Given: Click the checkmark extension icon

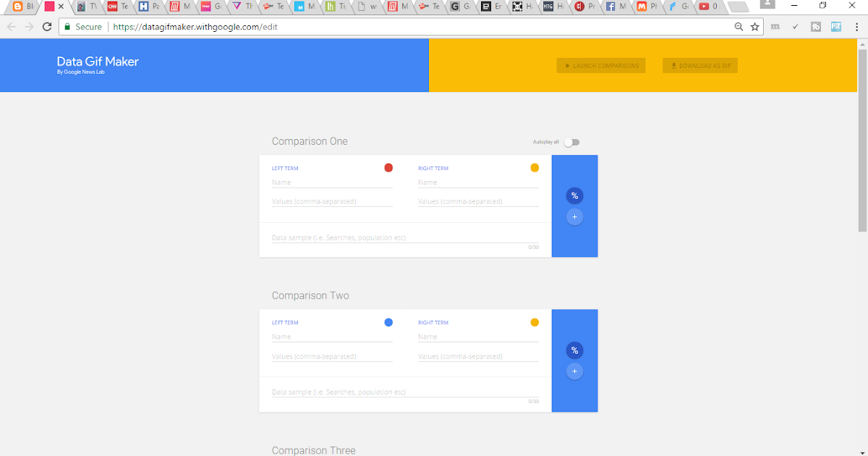Looking at the screenshot, I should point(796,27).
